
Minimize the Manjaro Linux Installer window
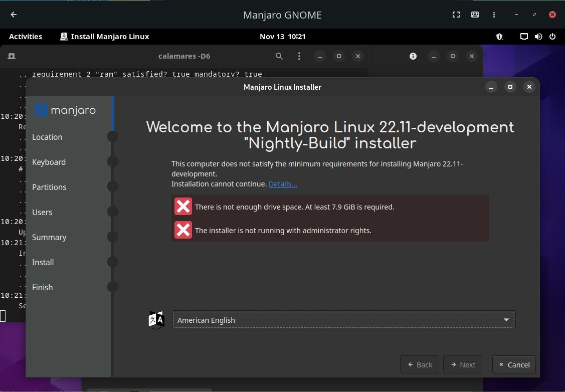coord(491,87)
